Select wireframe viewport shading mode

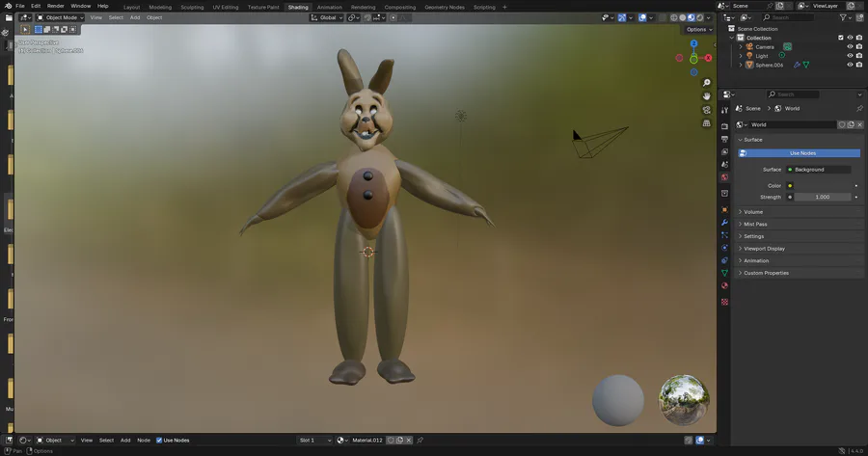(674, 17)
